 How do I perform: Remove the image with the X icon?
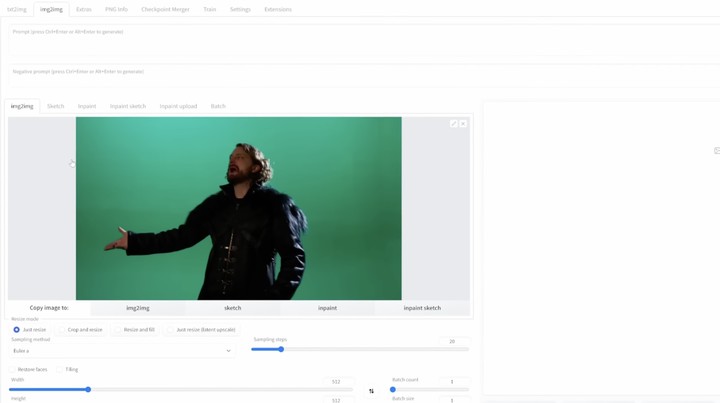tap(463, 124)
